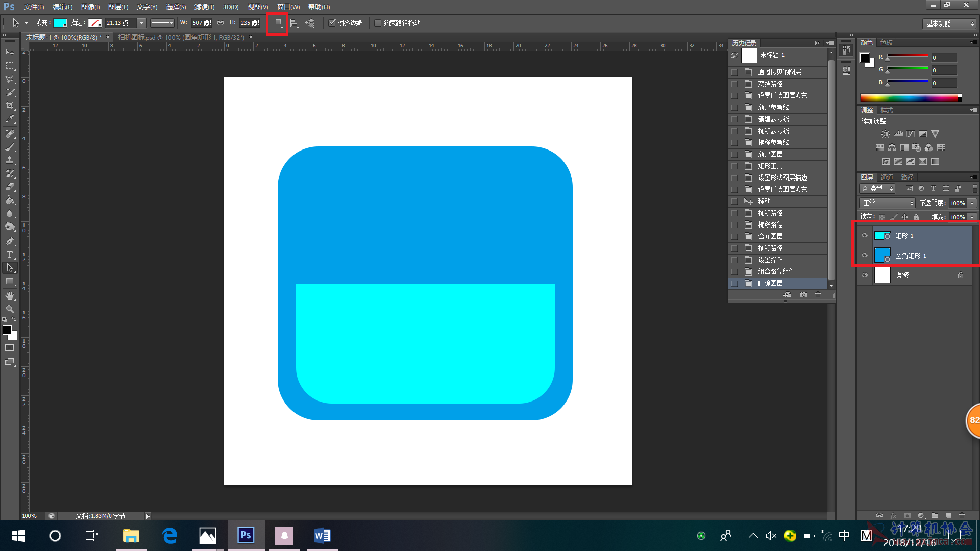
Task: Select the History Brush tool
Action: (10, 173)
